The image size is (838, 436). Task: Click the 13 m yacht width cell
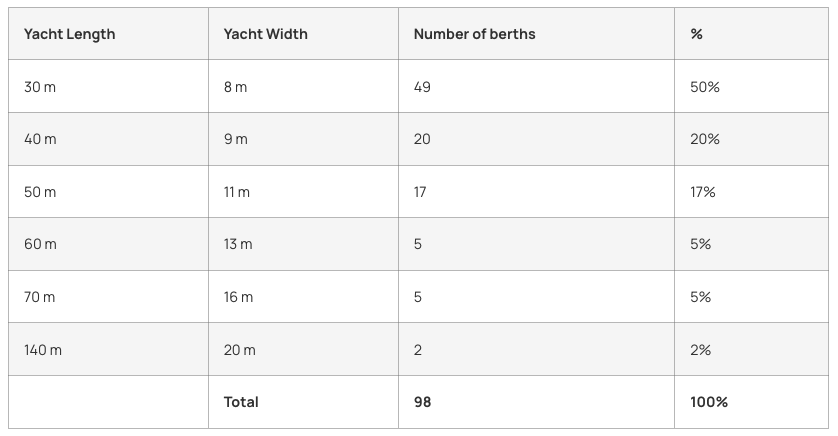[238, 244]
